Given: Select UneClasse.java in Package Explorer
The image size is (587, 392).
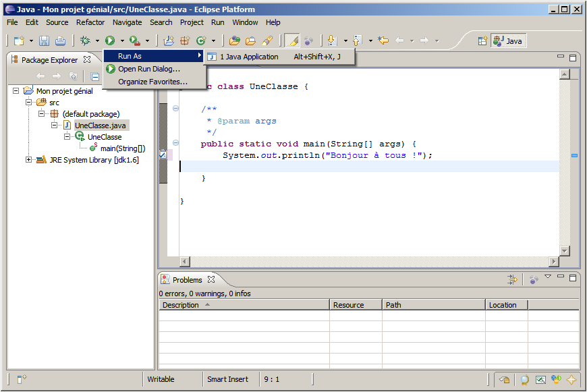Looking at the screenshot, I should coord(100,125).
